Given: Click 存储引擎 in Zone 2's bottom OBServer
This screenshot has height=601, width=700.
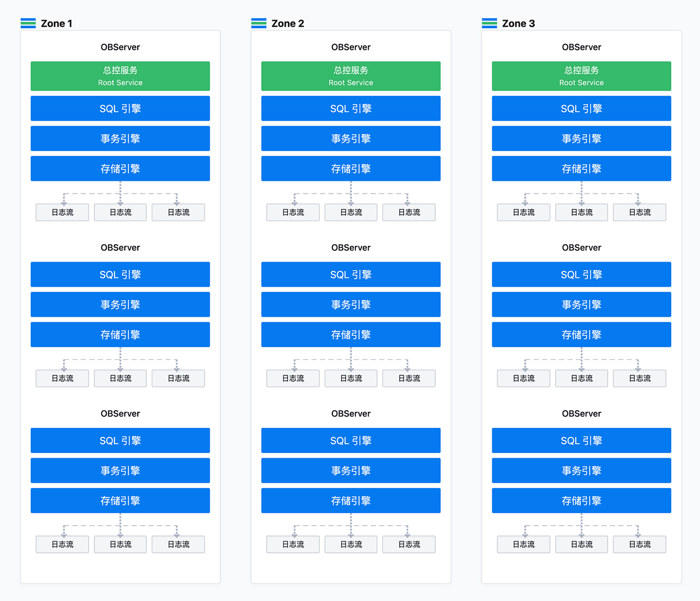Looking at the screenshot, I should pos(351,501).
